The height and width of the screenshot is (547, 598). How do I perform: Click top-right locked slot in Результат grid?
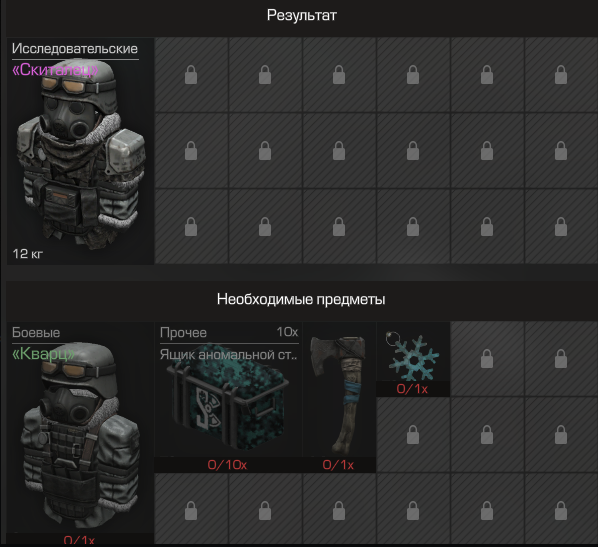coord(561,75)
